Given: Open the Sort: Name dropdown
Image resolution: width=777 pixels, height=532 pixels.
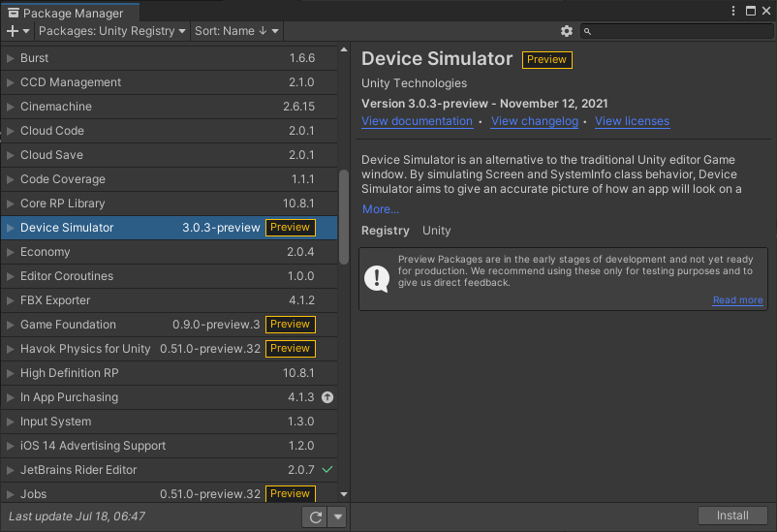Looking at the screenshot, I should click(x=236, y=31).
